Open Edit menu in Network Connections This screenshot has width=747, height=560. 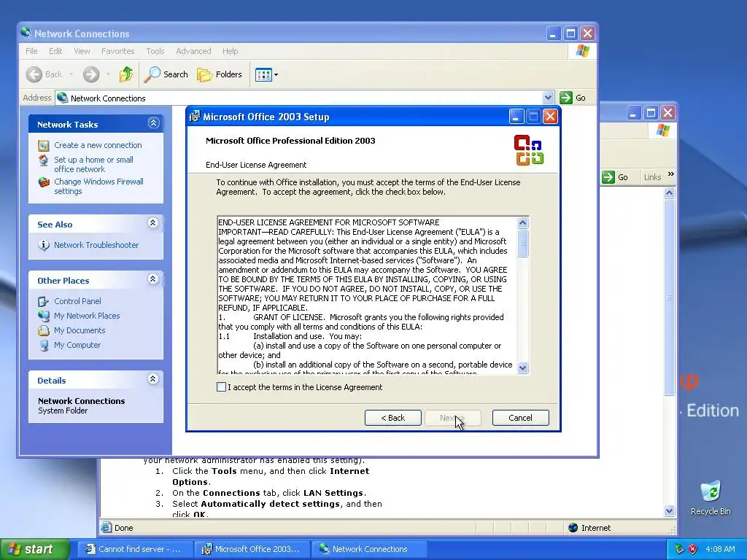coord(55,51)
